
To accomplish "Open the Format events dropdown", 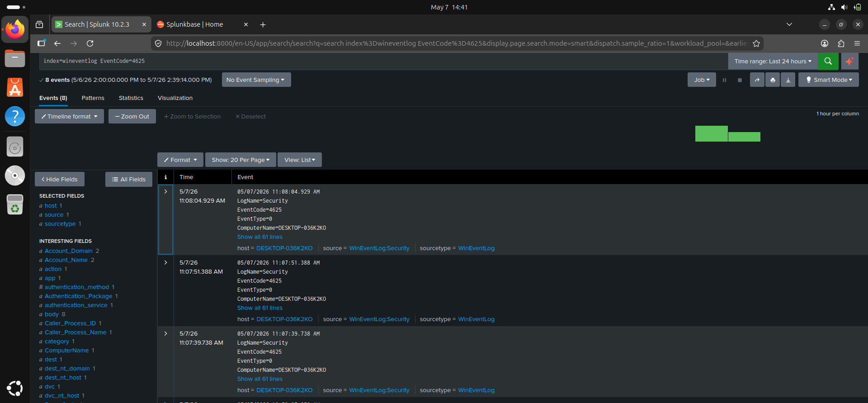I will (x=180, y=160).
